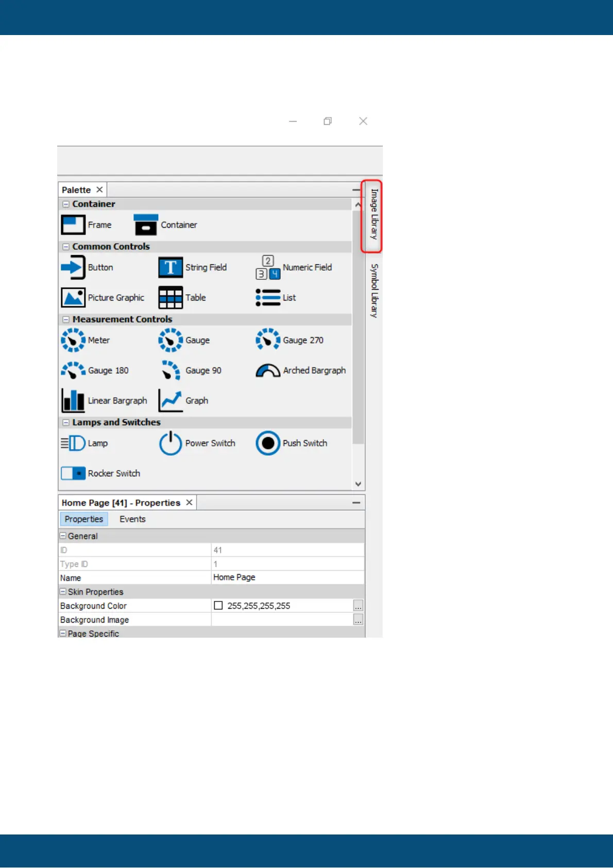The height and width of the screenshot is (868, 613).
Task: Click the Background Color white swatch
Action: point(218,606)
